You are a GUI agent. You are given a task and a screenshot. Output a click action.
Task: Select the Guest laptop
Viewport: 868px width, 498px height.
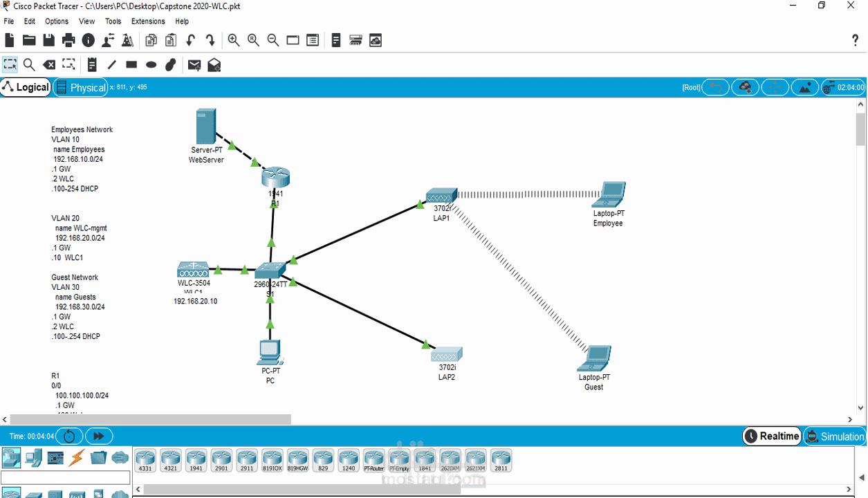click(x=594, y=358)
